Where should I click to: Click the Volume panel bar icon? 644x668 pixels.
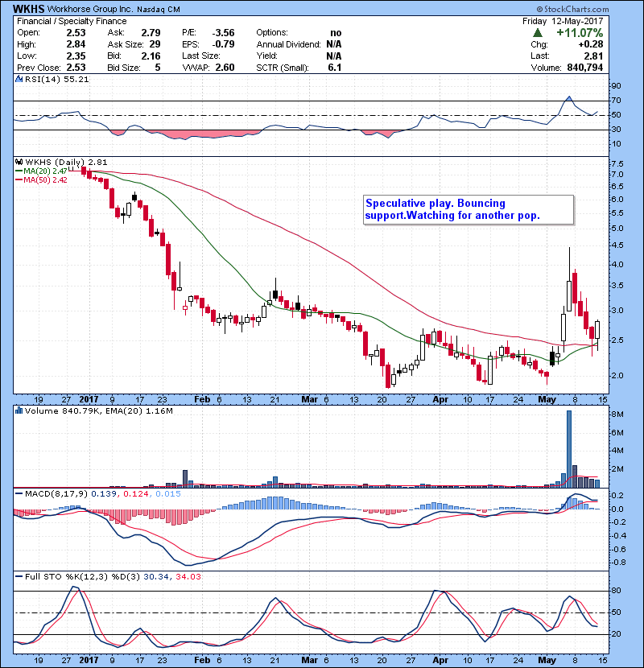19,411
